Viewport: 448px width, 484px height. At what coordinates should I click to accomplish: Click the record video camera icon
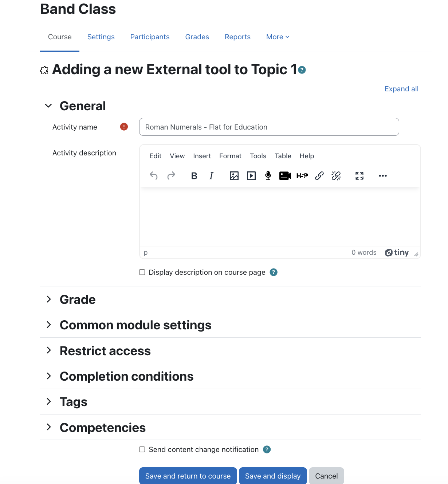(x=285, y=176)
